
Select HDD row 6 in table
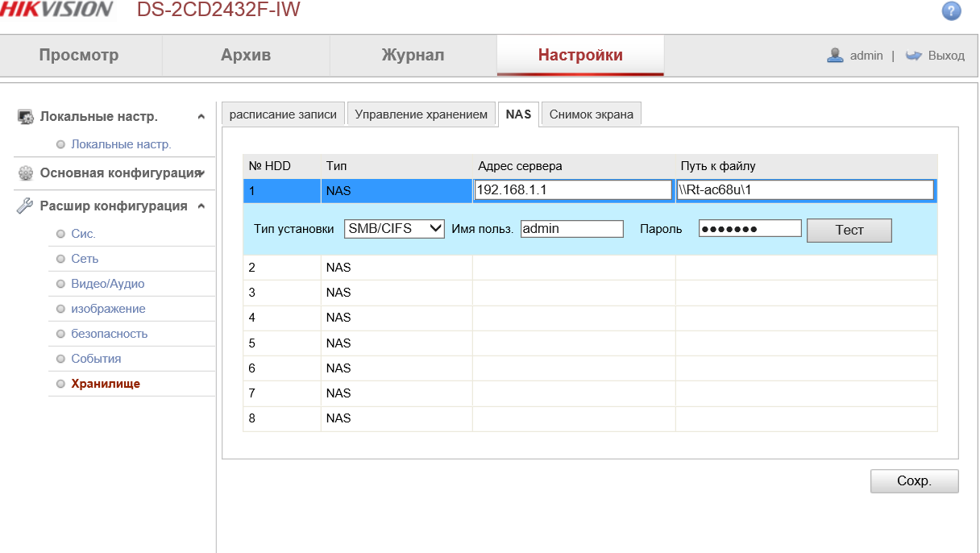[590, 368]
